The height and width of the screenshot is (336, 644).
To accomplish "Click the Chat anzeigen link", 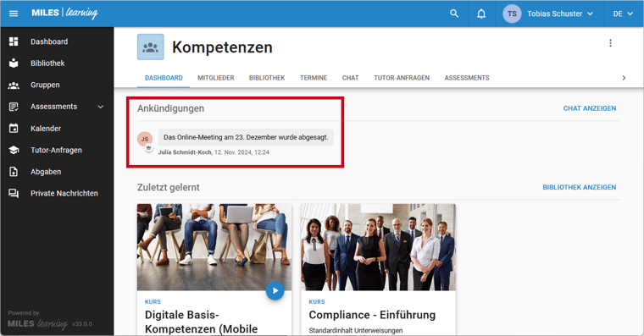I will coord(590,108).
